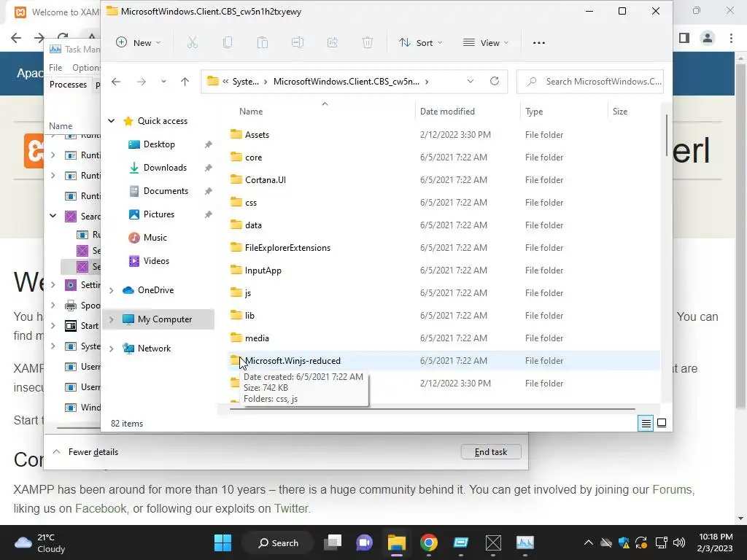This screenshot has width=747, height=560.
Task: Open the Sort options dropdown
Action: point(420,43)
